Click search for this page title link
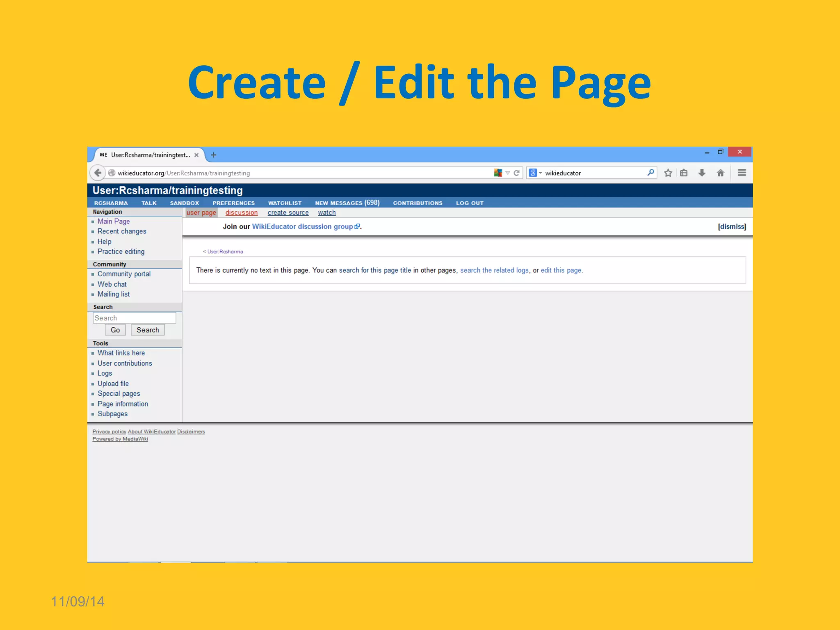 [x=375, y=270]
